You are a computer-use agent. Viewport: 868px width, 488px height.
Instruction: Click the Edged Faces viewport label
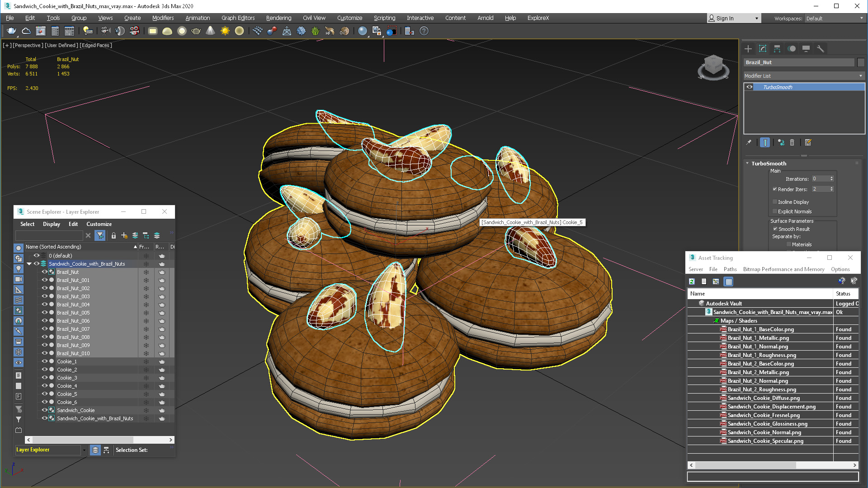tap(96, 45)
